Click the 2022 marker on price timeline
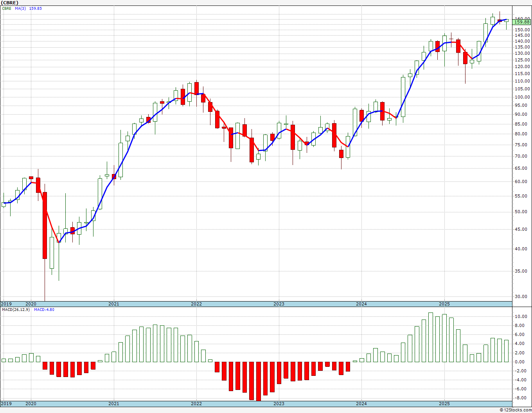This screenshot has height=413, width=532. click(x=196, y=304)
